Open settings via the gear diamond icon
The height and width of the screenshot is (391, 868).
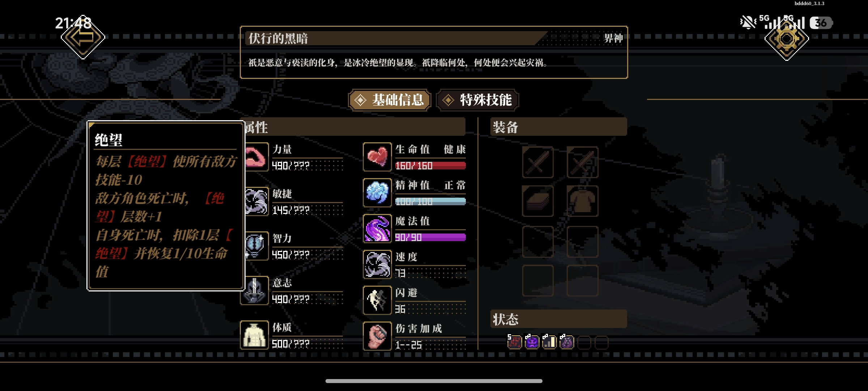787,38
